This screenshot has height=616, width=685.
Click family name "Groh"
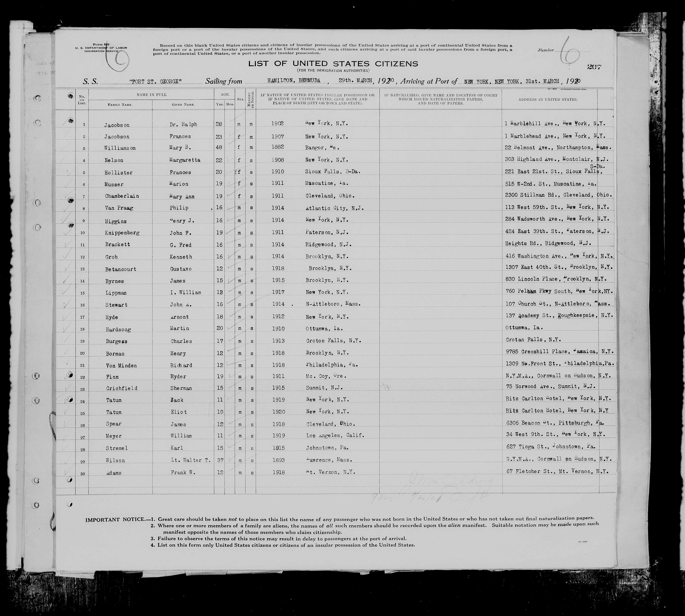(x=111, y=257)
